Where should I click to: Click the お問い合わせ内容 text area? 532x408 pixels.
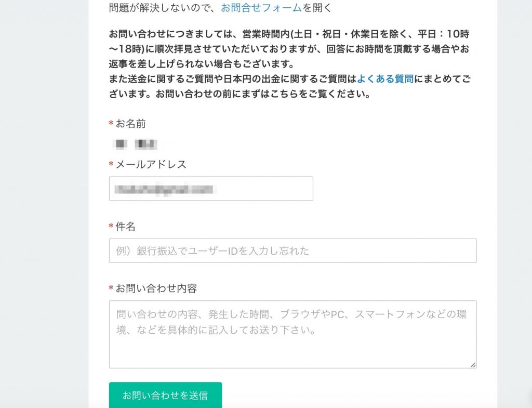coord(293,334)
